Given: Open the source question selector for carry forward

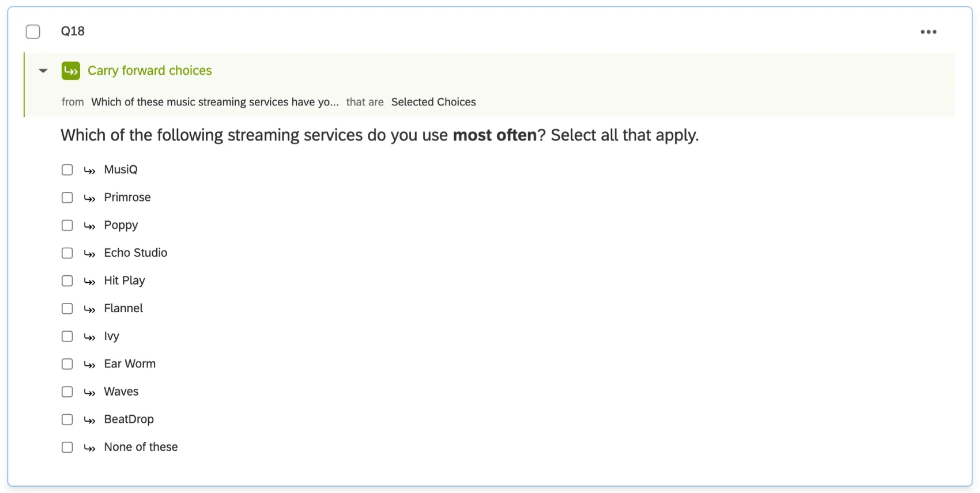Looking at the screenshot, I should click(x=214, y=102).
